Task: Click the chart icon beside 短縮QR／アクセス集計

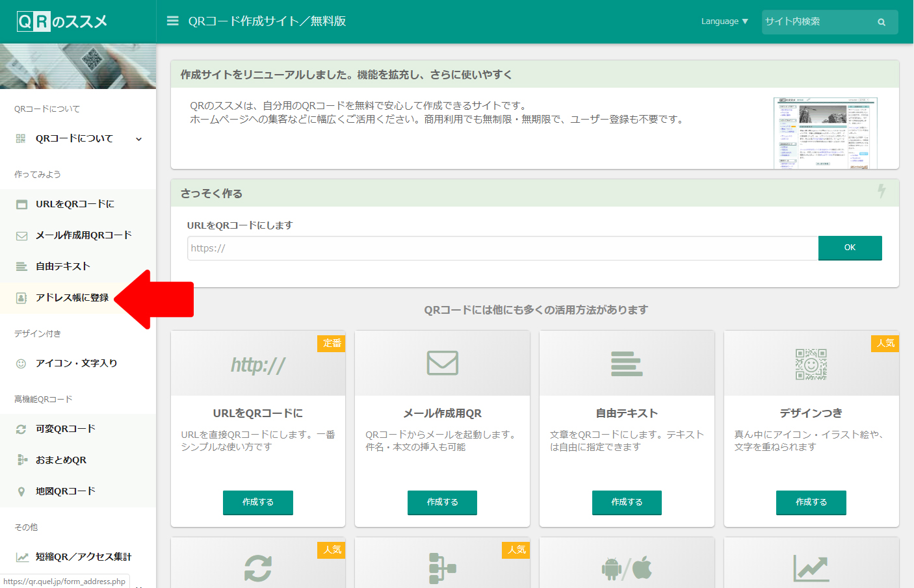Action: click(x=22, y=557)
